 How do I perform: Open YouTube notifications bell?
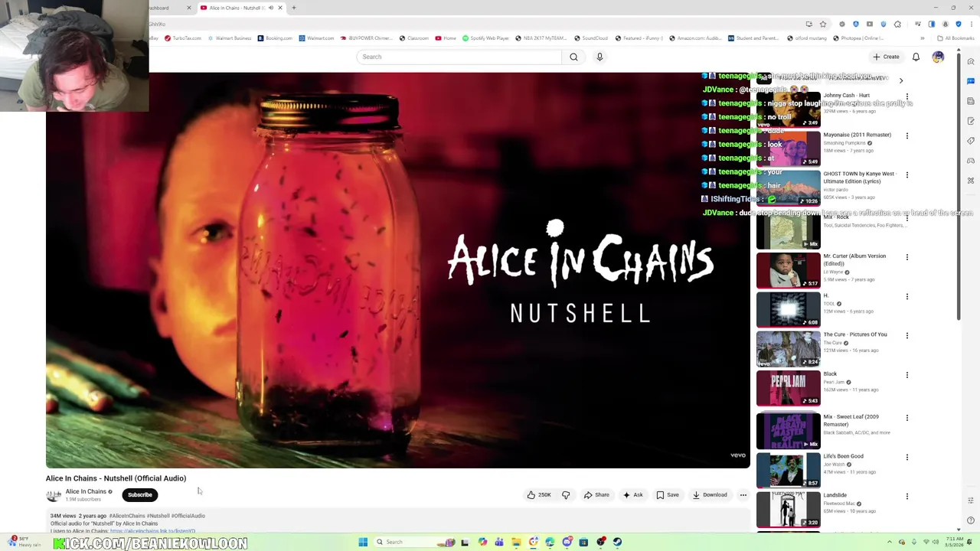click(916, 57)
